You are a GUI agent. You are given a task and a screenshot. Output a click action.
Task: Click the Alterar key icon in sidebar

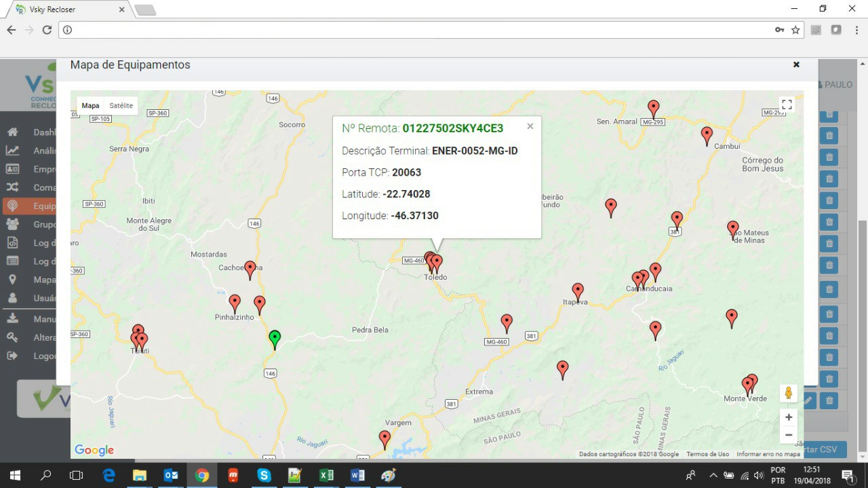[12, 337]
